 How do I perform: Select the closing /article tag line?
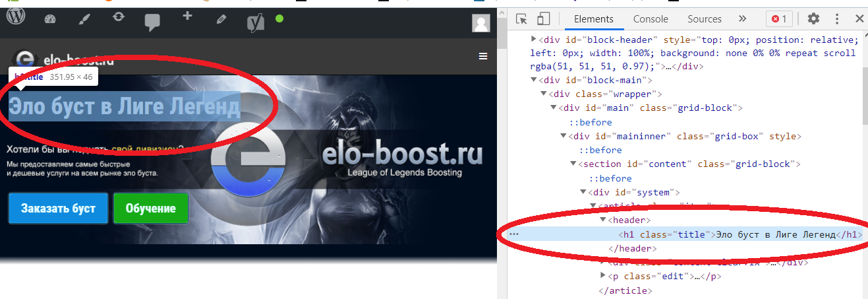click(625, 290)
